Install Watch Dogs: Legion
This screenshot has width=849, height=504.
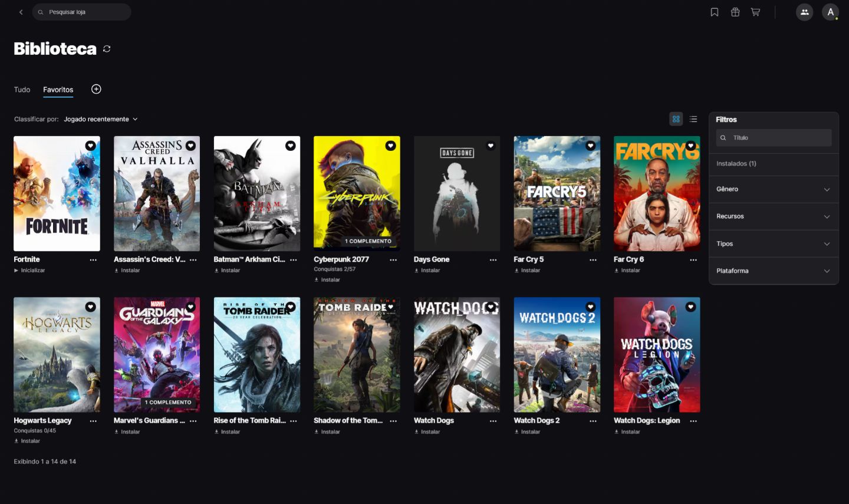[627, 431]
